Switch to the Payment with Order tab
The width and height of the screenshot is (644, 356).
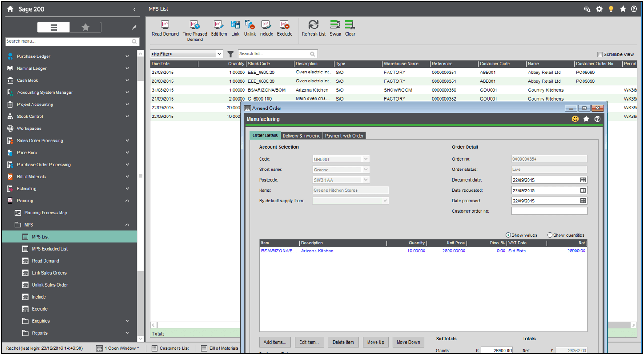click(344, 136)
